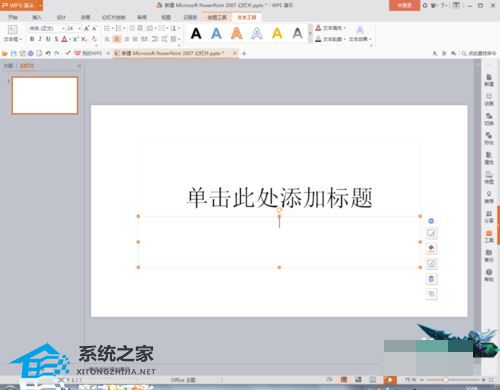The height and width of the screenshot is (390, 500).
Task: Open the Design ribbon tab
Action: [x=61, y=17]
